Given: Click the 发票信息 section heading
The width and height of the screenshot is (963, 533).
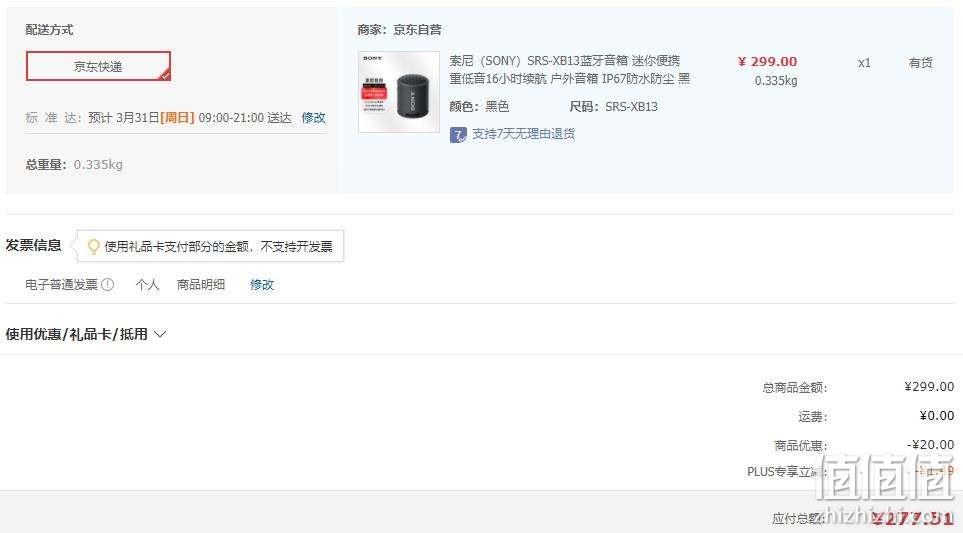Looking at the screenshot, I should point(34,245).
